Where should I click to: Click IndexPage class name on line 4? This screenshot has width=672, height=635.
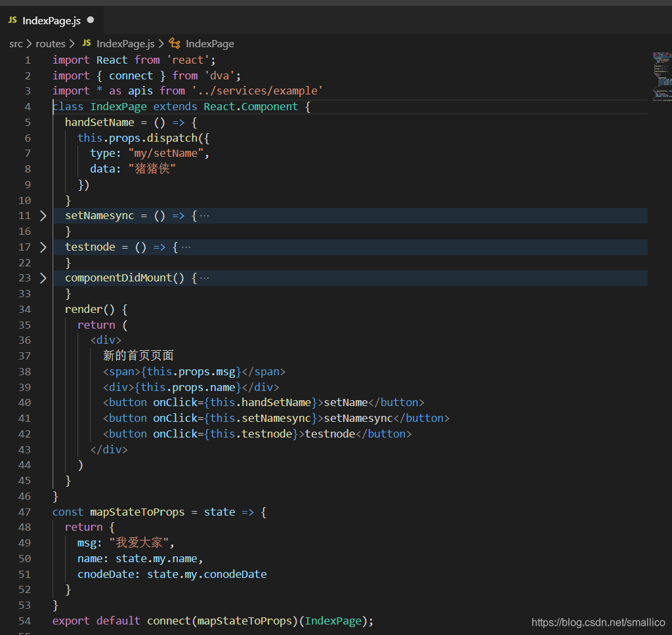[118, 107]
